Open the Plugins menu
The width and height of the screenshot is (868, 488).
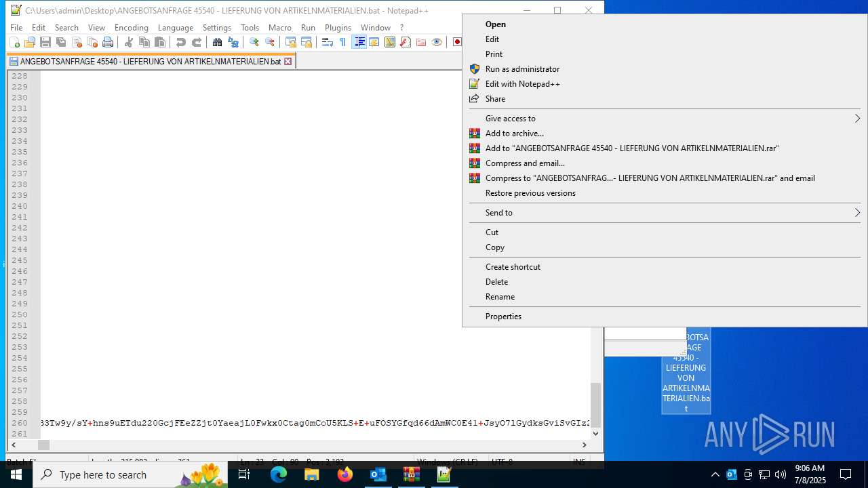[338, 28]
